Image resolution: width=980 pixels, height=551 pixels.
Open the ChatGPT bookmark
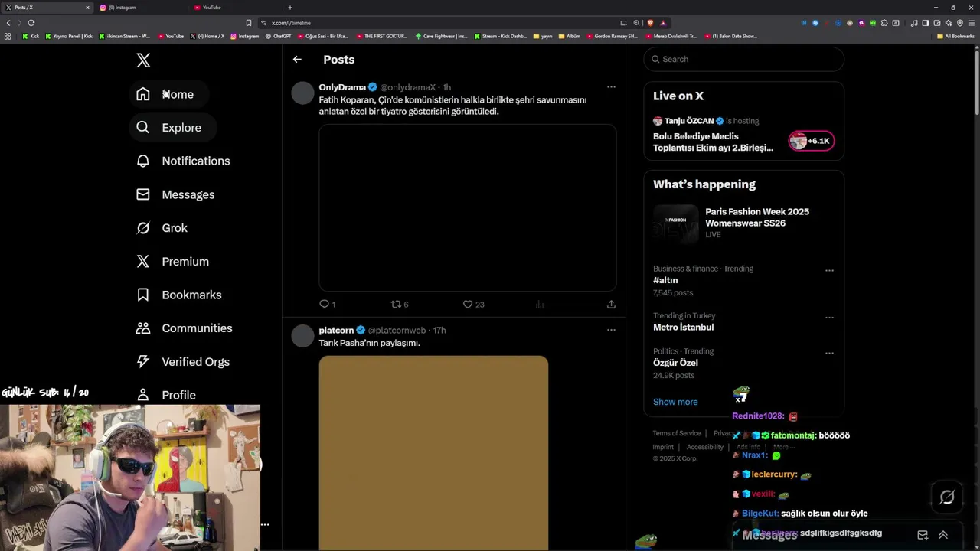(279, 36)
